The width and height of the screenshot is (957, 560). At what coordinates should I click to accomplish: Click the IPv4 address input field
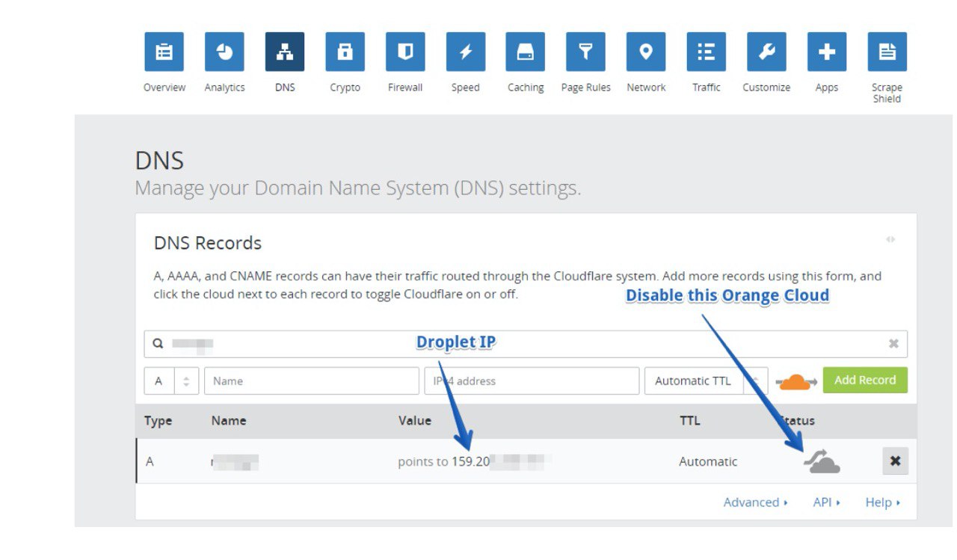coord(532,381)
